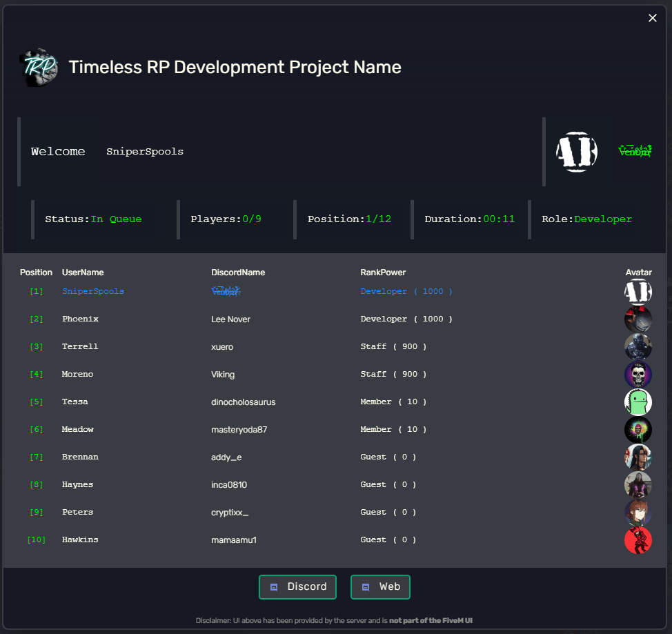The width and height of the screenshot is (672, 634).
Task: Click the Discord icon inside the Discord button
Action: tap(277, 586)
